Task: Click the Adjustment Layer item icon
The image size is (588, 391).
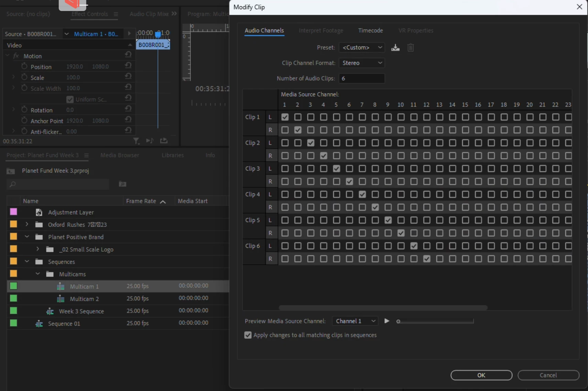Action: [x=39, y=212]
